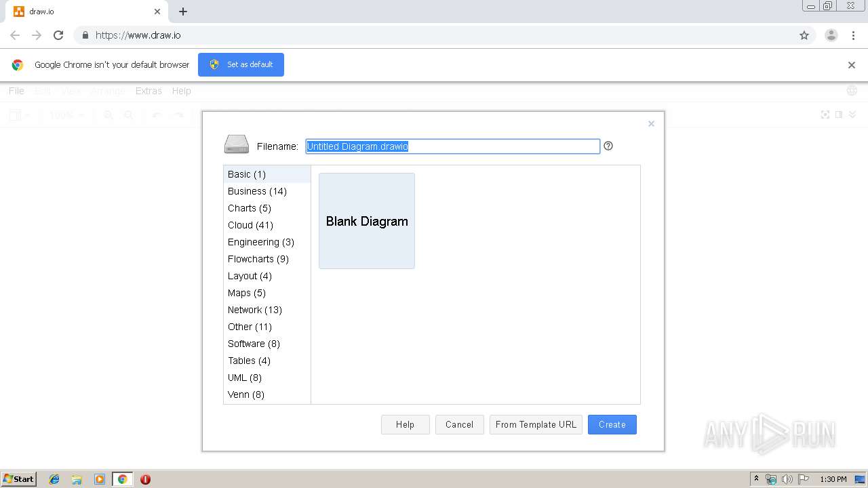Open the File menu
The height and width of the screenshot is (488, 868).
click(16, 91)
